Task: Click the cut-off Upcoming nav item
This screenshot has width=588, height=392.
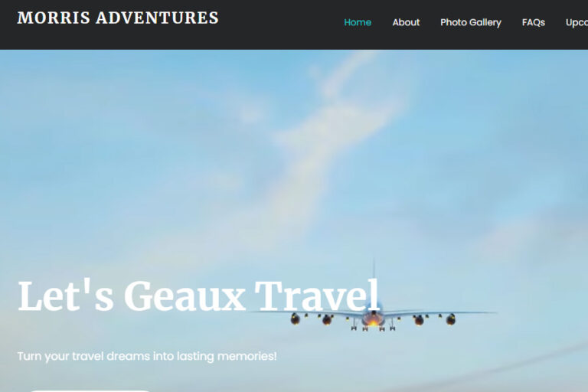Action: click(x=577, y=22)
